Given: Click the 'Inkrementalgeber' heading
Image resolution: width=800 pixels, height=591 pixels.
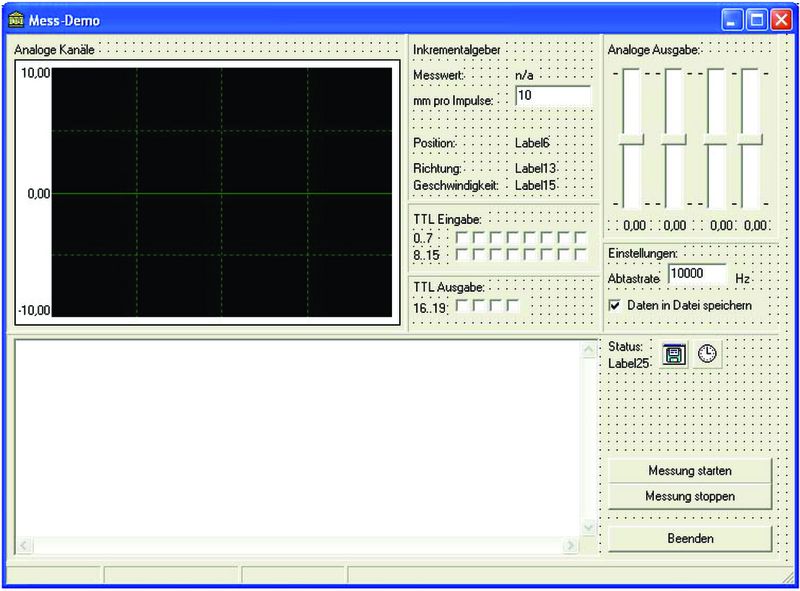Looking at the screenshot, I should click(x=457, y=50).
